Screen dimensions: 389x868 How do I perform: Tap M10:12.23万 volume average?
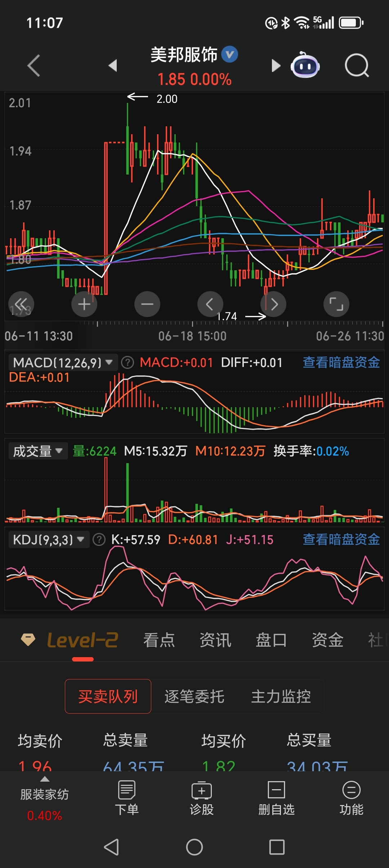[x=230, y=451]
